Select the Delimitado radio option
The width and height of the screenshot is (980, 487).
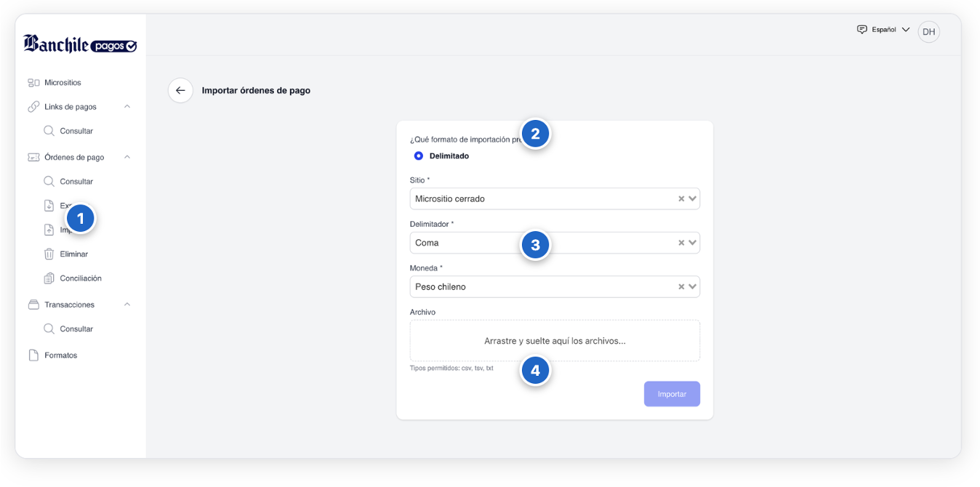[419, 156]
